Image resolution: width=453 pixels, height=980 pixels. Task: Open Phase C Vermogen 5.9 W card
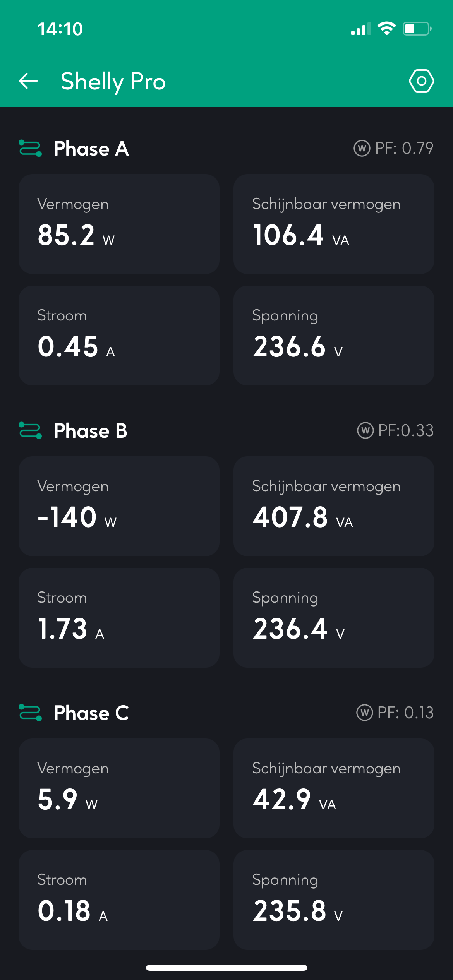coord(119,788)
